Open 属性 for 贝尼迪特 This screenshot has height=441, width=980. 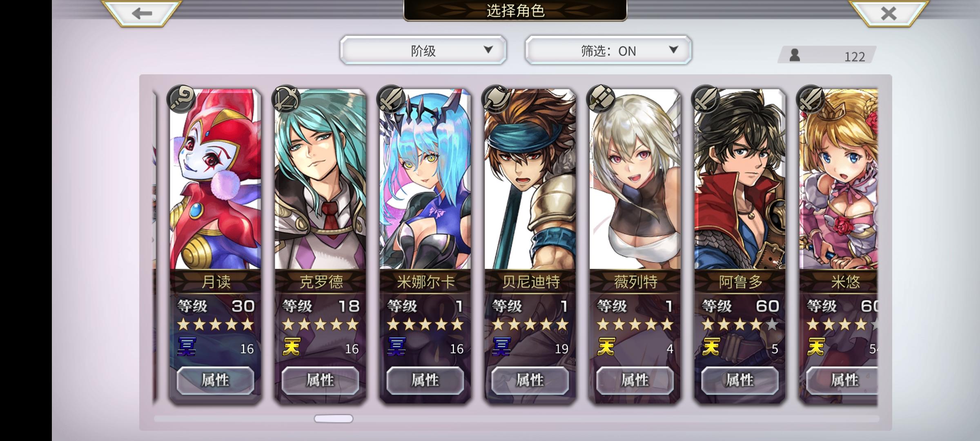tap(530, 380)
